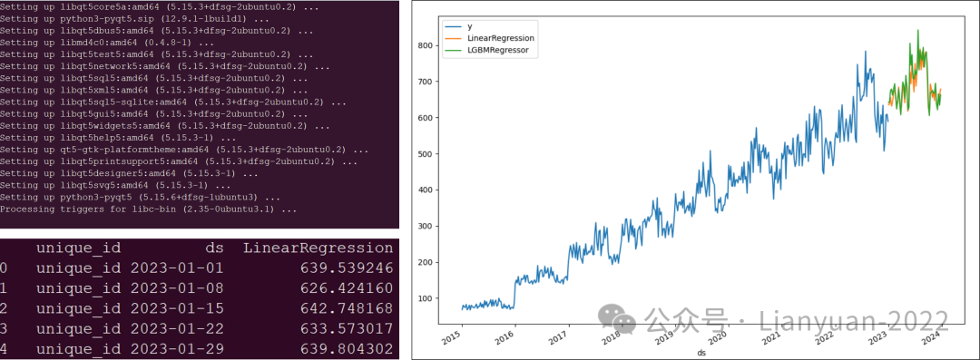
Task: Select the date 2023-01-15 in the table
Action: tap(177, 308)
